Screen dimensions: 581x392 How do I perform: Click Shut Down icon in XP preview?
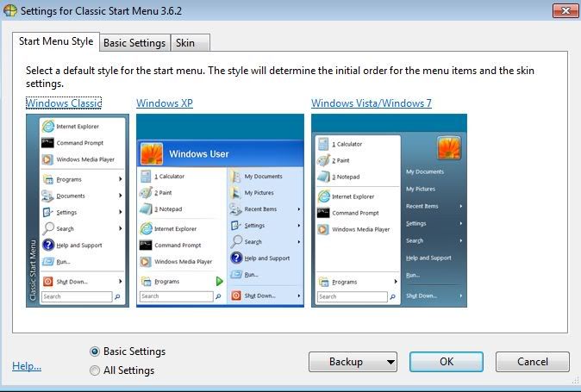236,296
